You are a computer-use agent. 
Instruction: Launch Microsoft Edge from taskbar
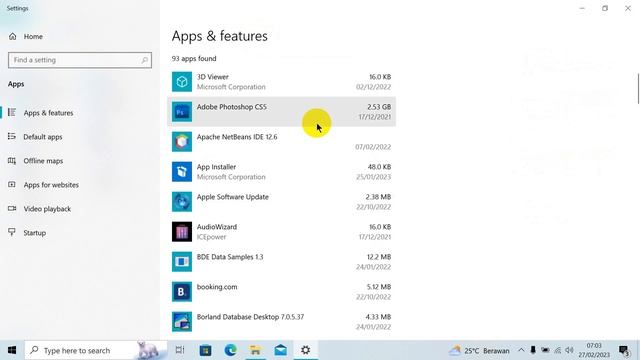[x=231, y=350]
